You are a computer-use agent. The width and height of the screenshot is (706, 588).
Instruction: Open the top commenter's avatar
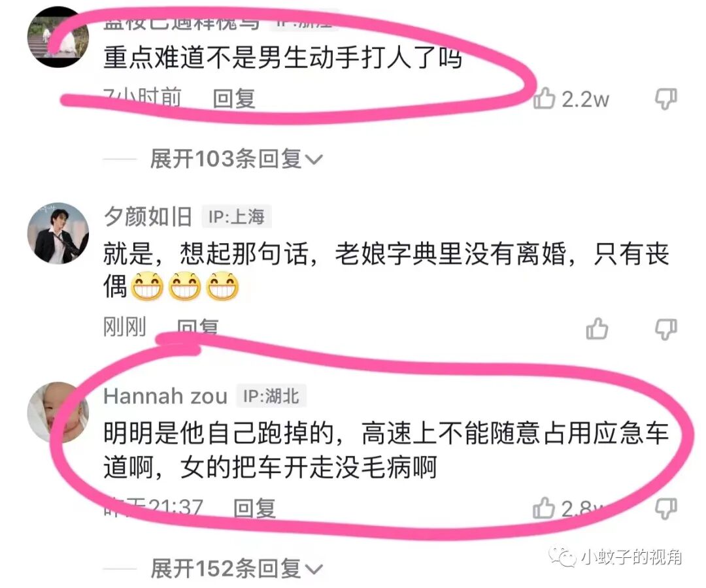click(58, 37)
